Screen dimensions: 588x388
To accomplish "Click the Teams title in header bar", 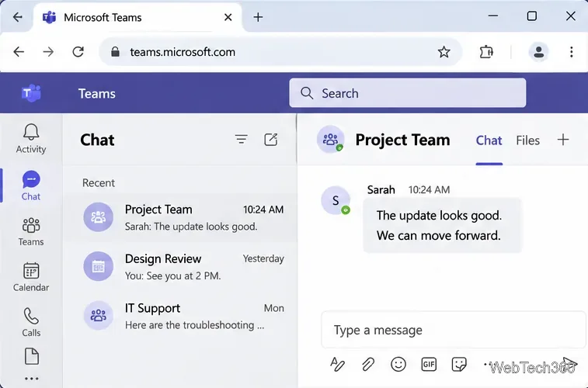I will [97, 93].
